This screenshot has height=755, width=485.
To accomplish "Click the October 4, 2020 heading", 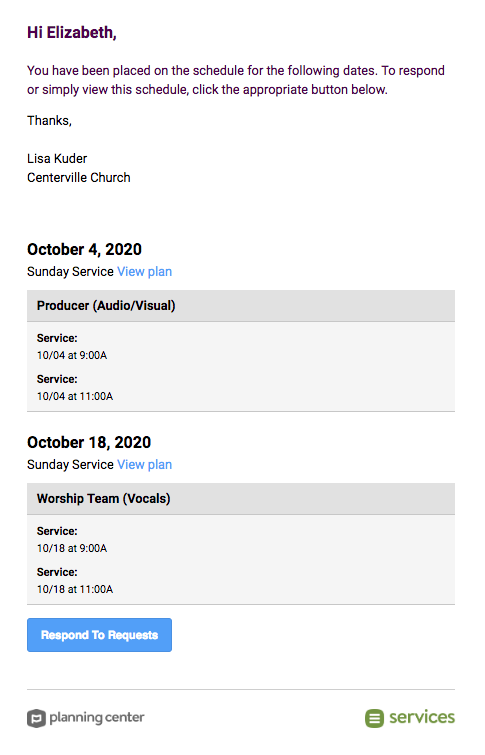I will pos(84,249).
